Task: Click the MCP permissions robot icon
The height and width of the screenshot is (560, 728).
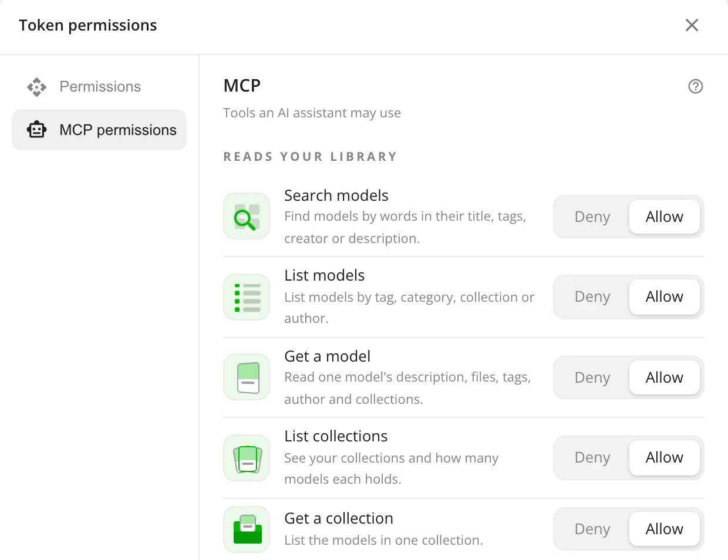Action: tap(36, 130)
